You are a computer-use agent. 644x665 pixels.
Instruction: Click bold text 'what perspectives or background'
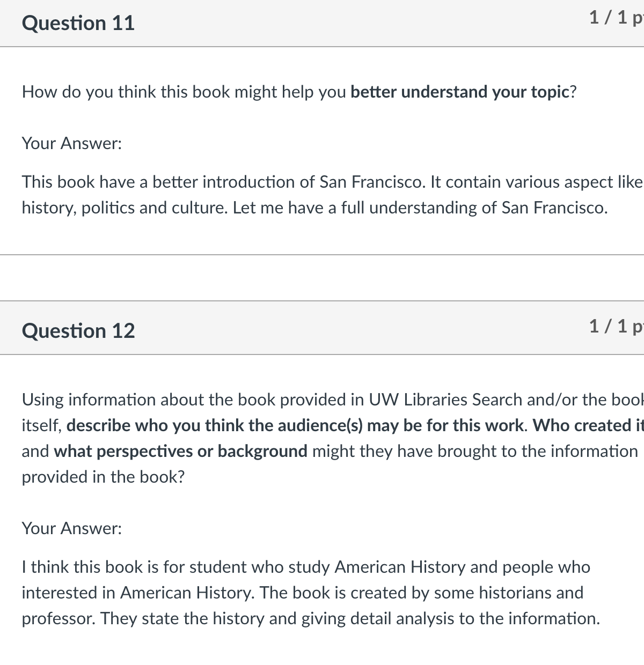(181, 452)
